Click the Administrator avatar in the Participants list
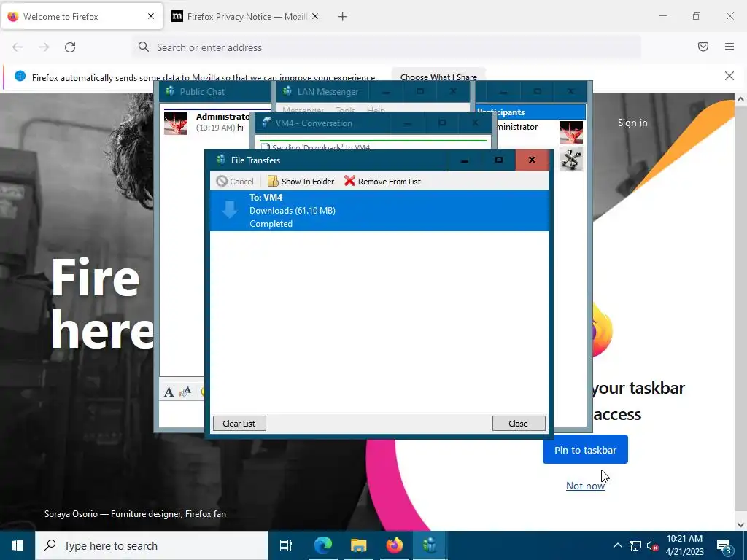 coord(570,133)
